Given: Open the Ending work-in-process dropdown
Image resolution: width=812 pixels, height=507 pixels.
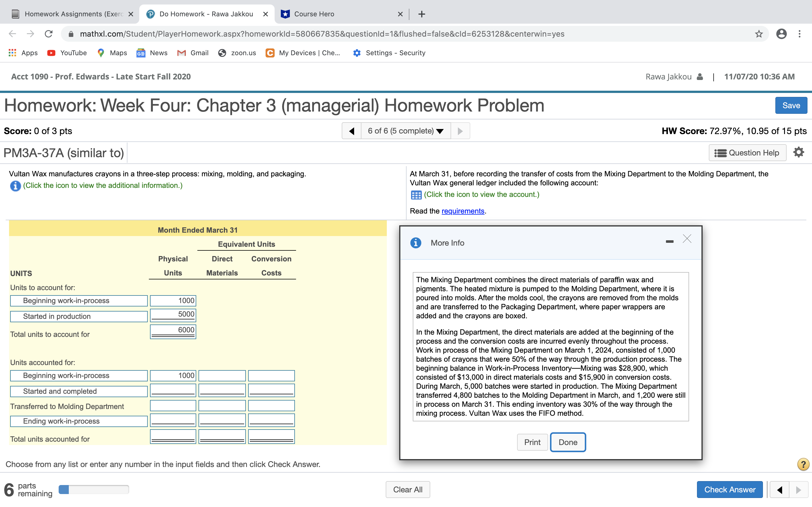Looking at the screenshot, I should [78, 421].
